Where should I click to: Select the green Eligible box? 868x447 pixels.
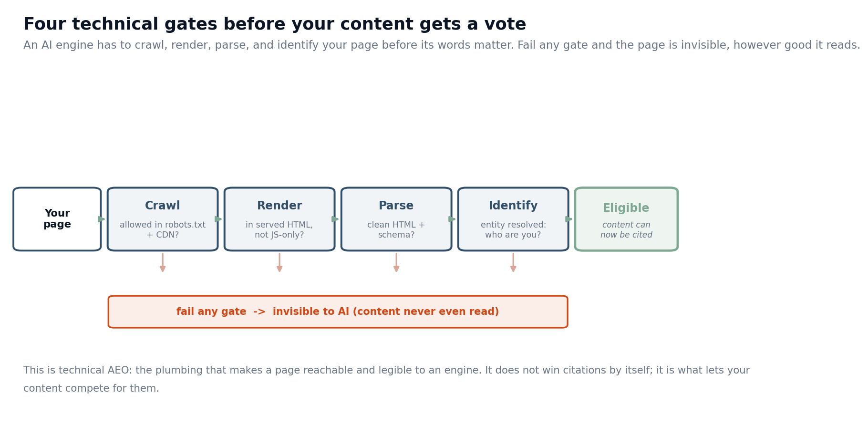626,219
